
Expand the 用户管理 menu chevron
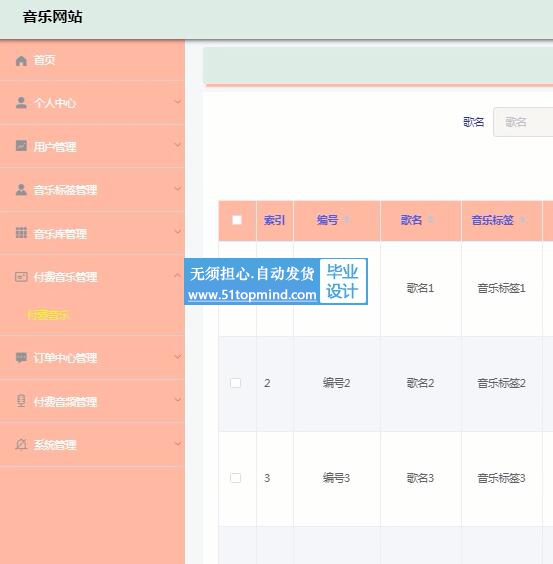178,145
